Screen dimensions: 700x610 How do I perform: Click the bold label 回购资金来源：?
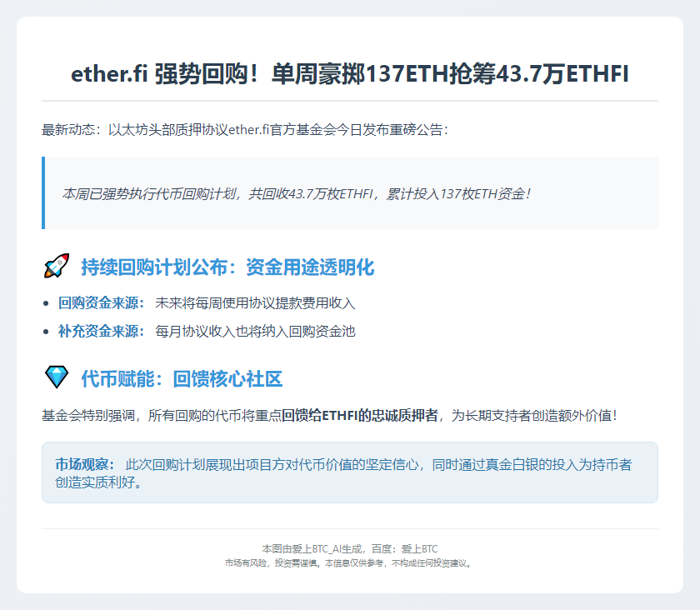click(x=102, y=303)
